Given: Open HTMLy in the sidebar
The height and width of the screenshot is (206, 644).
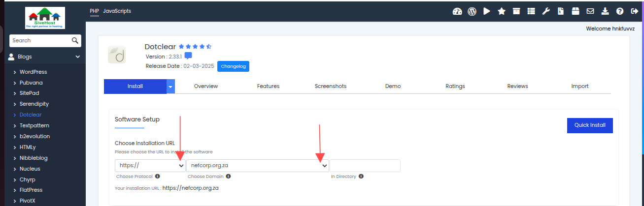Looking at the screenshot, I should [x=28, y=147].
